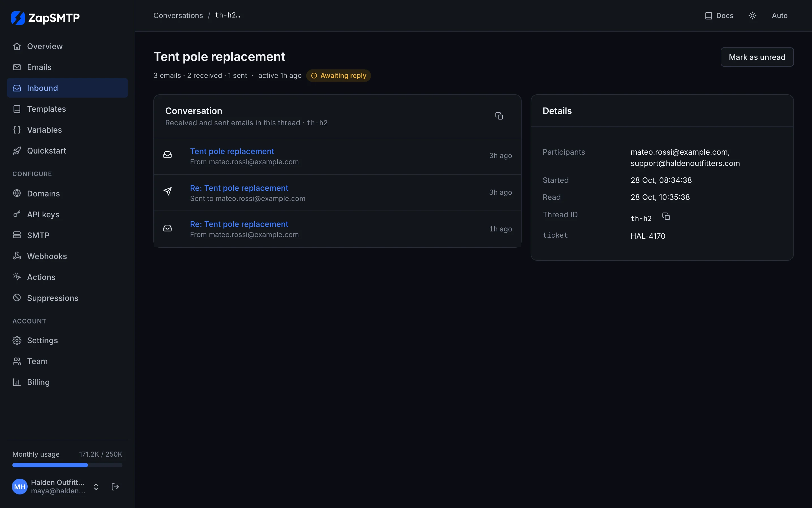The height and width of the screenshot is (508, 812).
Task: Go back via Conversations breadcrumb
Action: click(178, 16)
